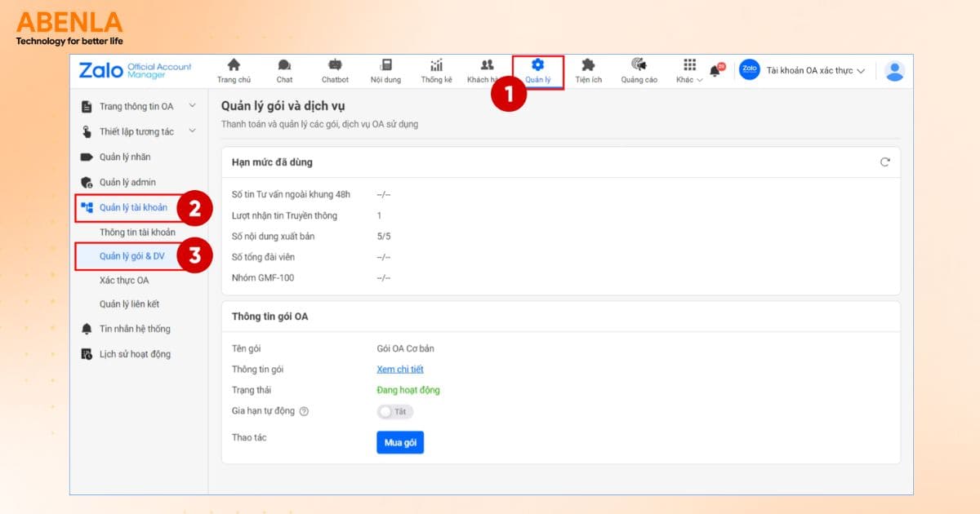
Task: Click the Quản lý admin shield icon
Action: click(x=87, y=182)
